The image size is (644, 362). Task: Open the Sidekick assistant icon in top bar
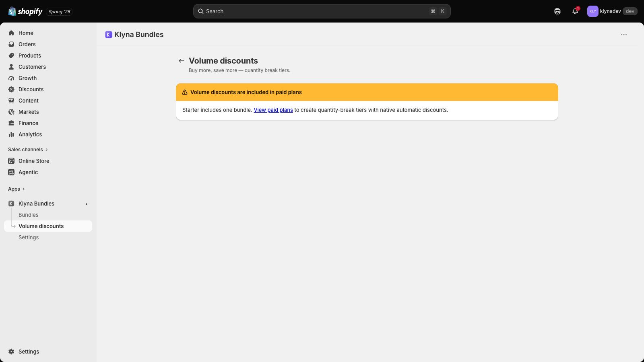click(x=557, y=11)
